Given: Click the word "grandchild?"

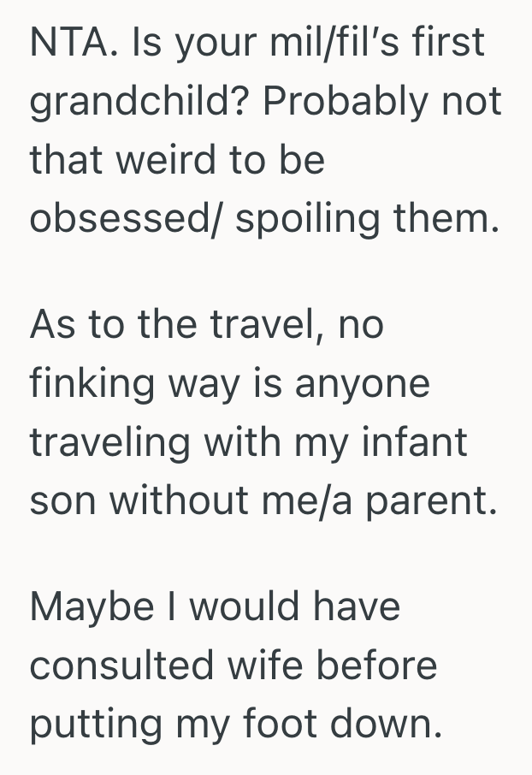Looking at the screenshot, I should coord(139,103).
